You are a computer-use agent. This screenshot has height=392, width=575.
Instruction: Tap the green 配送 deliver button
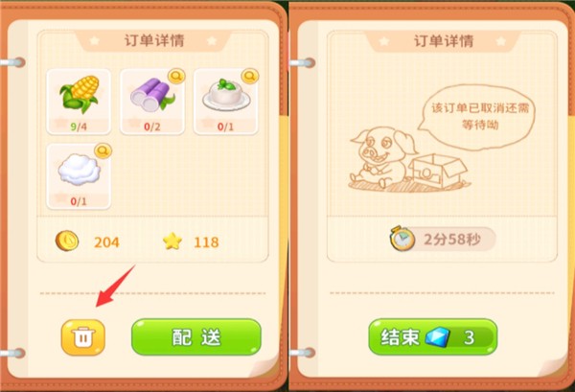point(196,337)
